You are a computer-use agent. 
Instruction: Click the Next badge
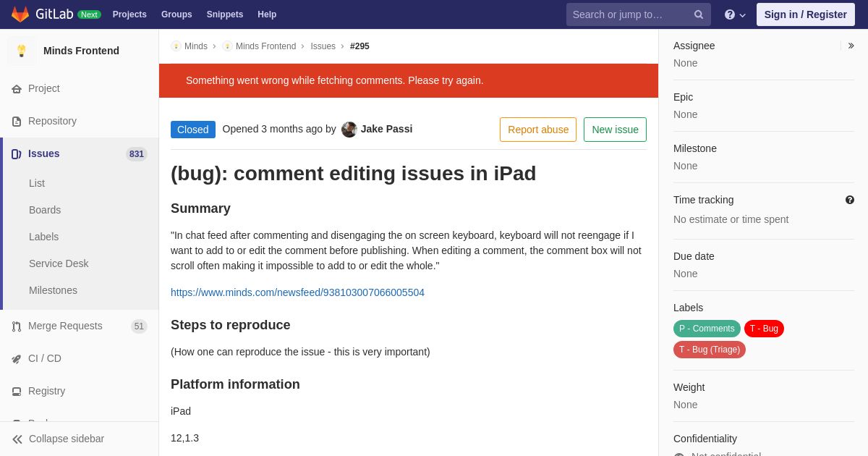click(89, 14)
